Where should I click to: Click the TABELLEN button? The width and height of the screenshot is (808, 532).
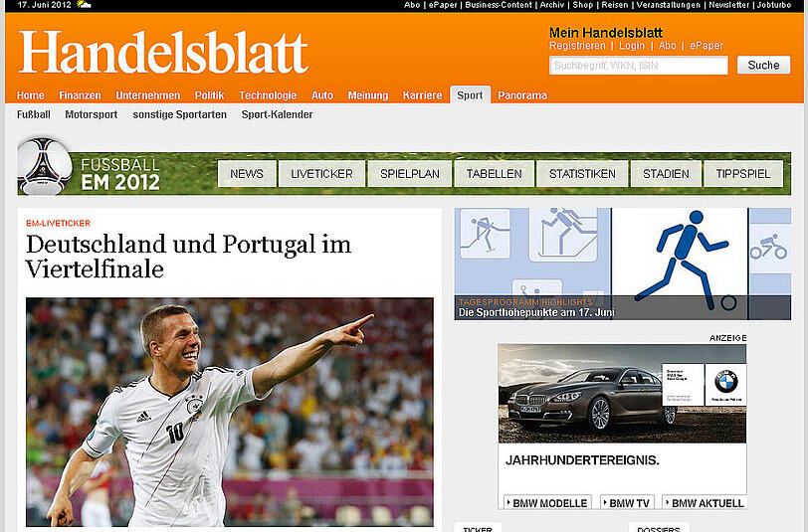(495, 174)
